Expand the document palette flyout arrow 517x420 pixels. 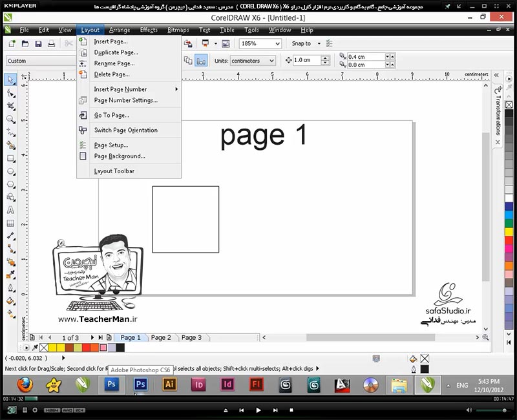(x=26, y=348)
